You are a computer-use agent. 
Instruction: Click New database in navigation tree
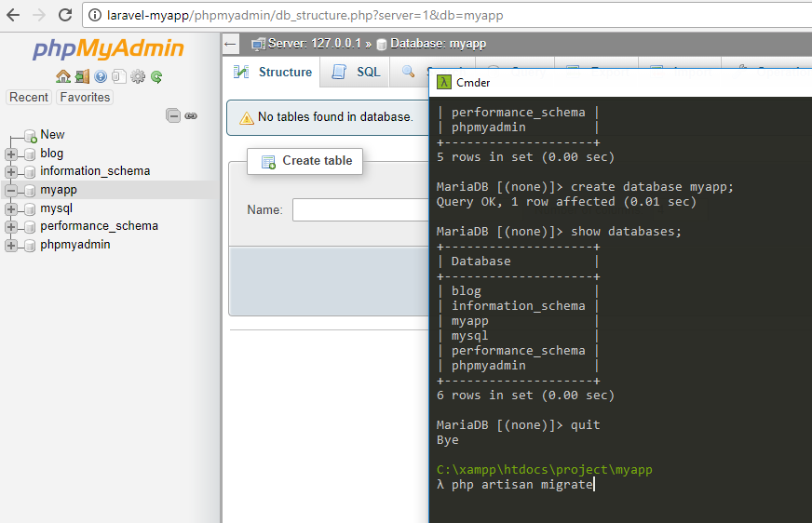52,135
